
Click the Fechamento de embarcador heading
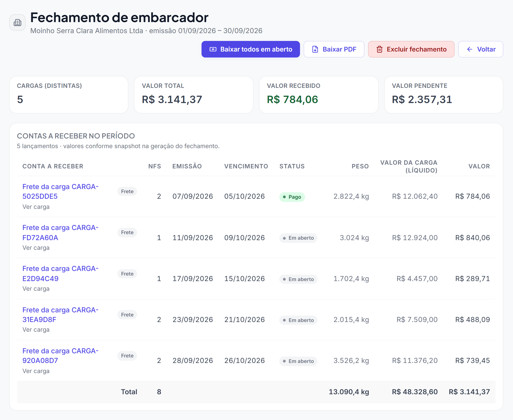[119, 17]
